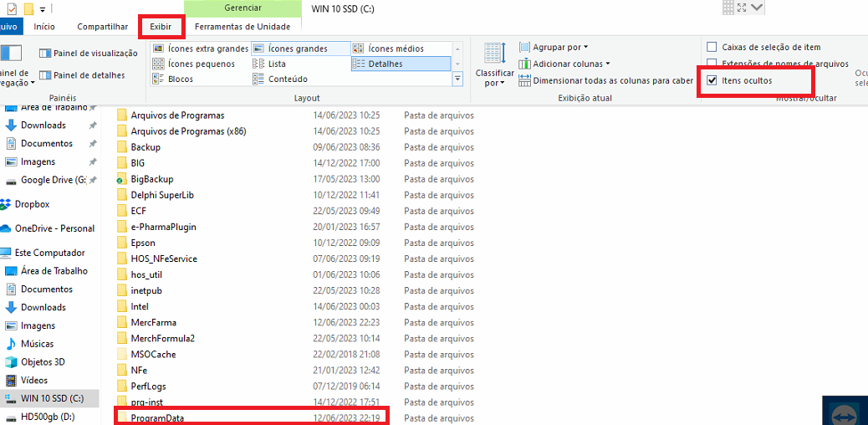Expand the layout gallery more arrow

point(457,80)
